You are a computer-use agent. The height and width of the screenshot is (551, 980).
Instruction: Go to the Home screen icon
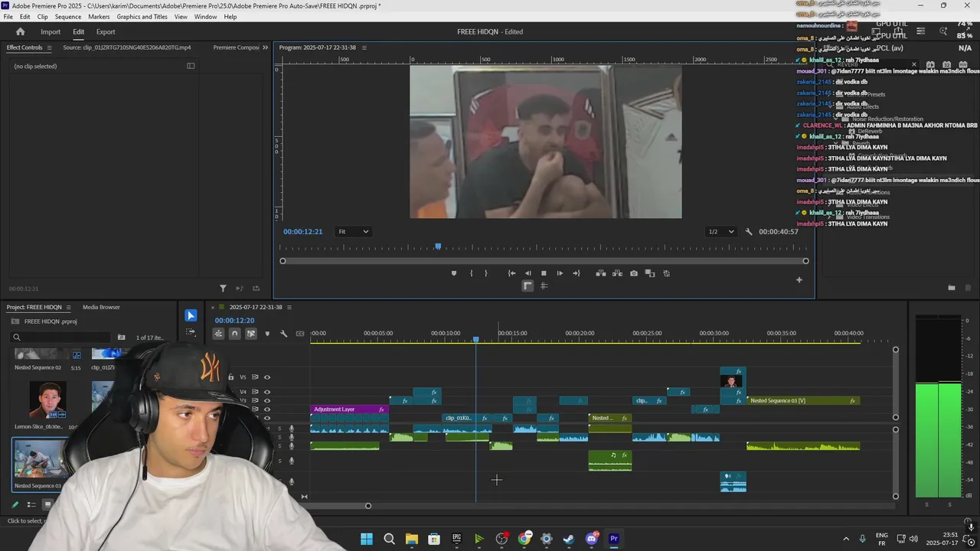(x=20, y=31)
